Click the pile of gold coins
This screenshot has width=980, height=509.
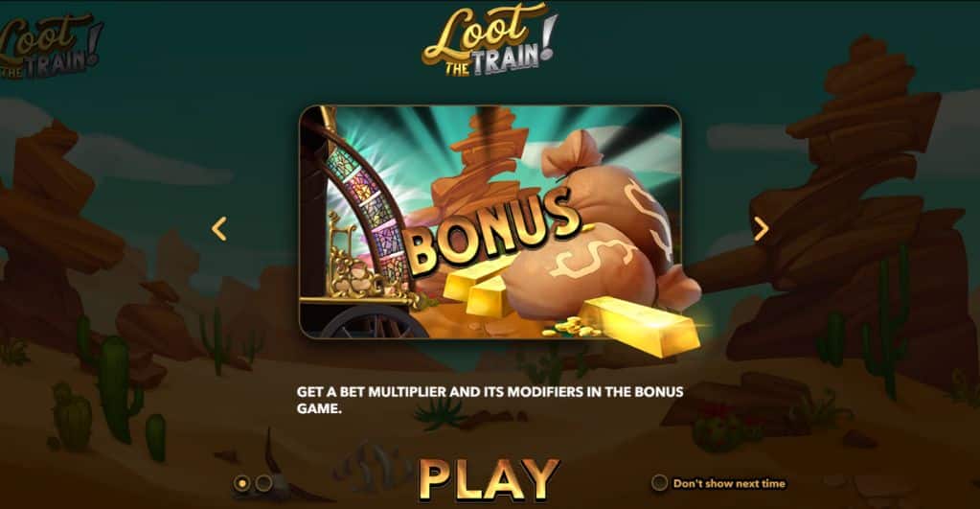(572, 328)
